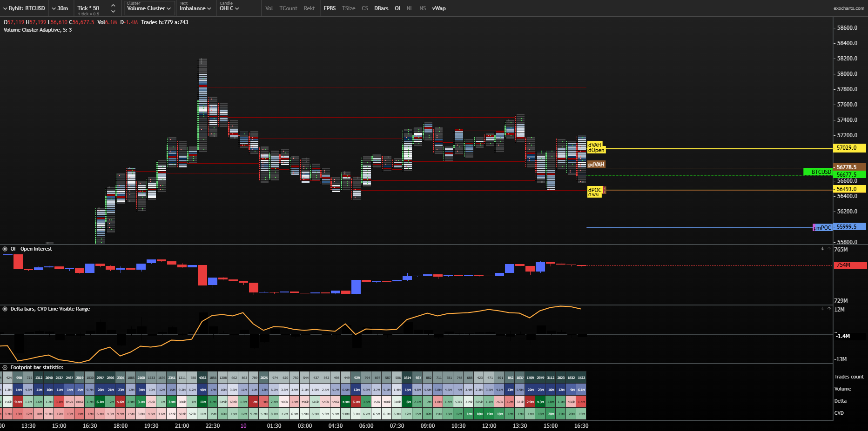868x431 pixels.
Task: Click the Trades b:779 a:743 readout
Action: pyautogui.click(x=165, y=22)
